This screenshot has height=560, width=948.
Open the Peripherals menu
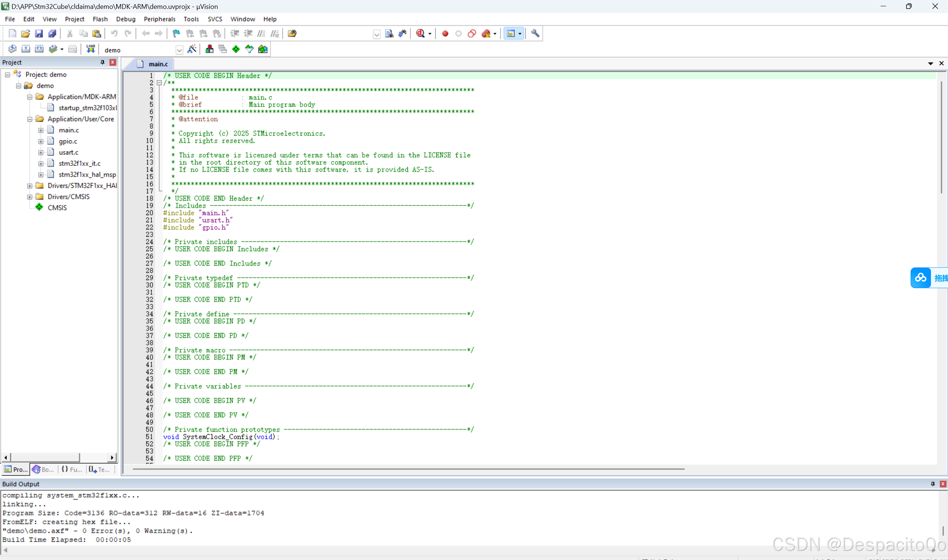(159, 19)
